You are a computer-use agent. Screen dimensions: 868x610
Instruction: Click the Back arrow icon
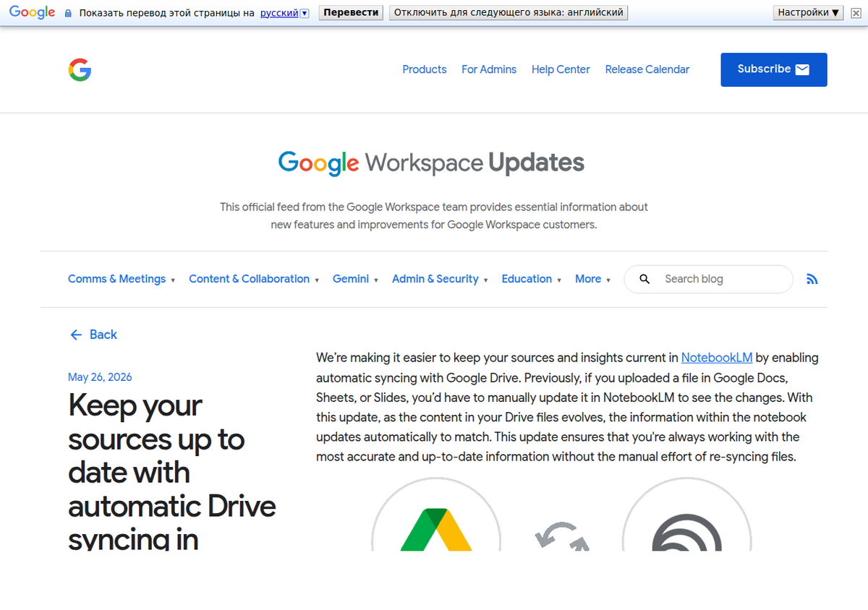point(76,335)
